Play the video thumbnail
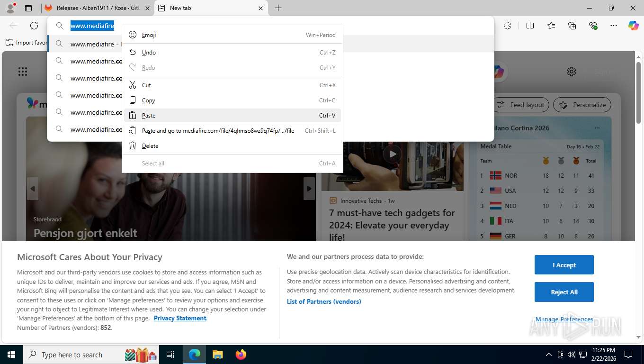Screen dimensions: 644x364 click(x=393, y=154)
